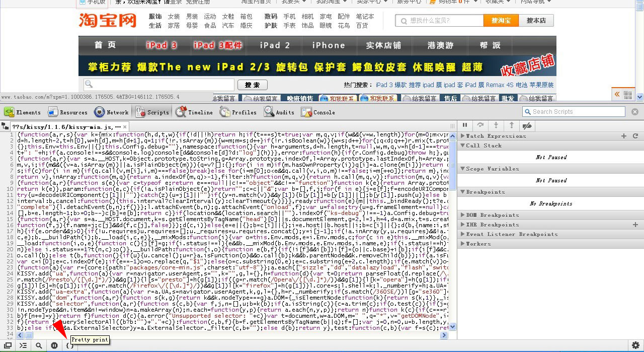The image size is (644, 352).
Task: Add a new watch expression
Action: click(x=624, y=136)
